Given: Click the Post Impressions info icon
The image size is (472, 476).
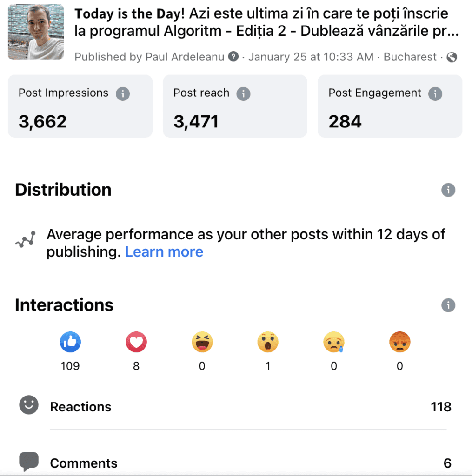Looking at the screenshot, I should (x=123, y=93).
